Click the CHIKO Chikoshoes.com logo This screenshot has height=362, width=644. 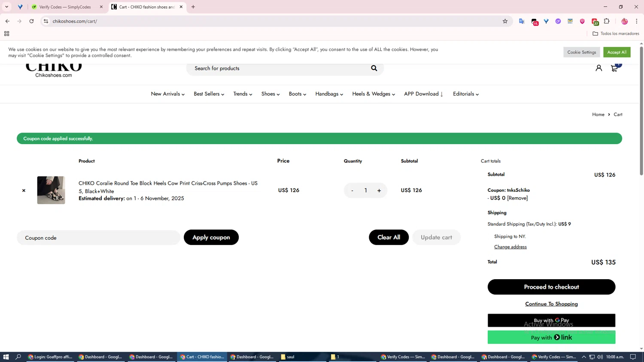[x=53, y=71]
